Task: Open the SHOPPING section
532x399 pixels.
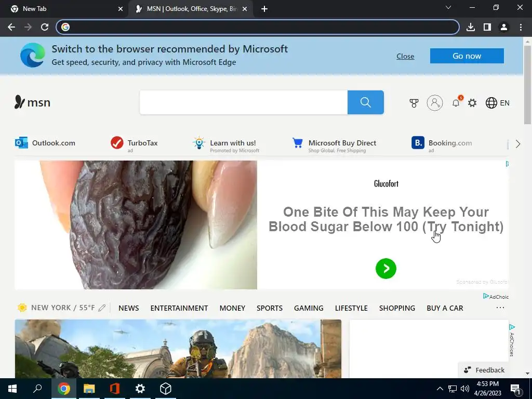Action: pyautogui.click(x=397, y=308)
